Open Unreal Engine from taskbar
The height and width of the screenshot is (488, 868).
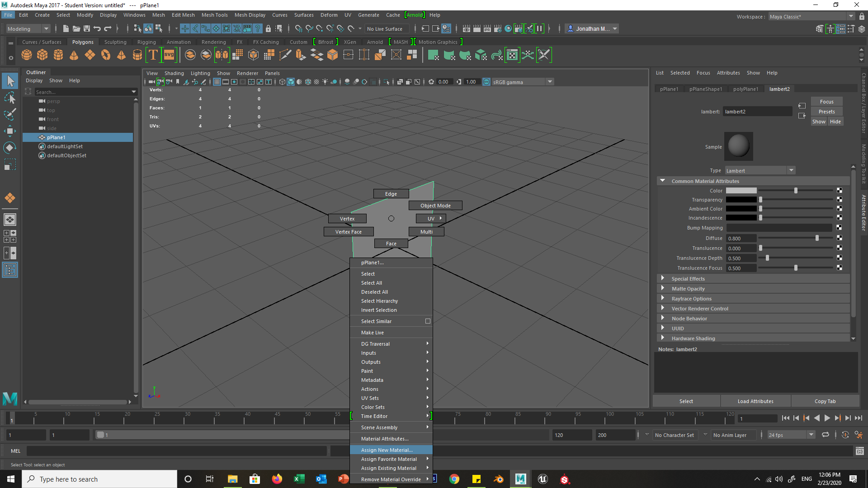click(x=542, y=479)
